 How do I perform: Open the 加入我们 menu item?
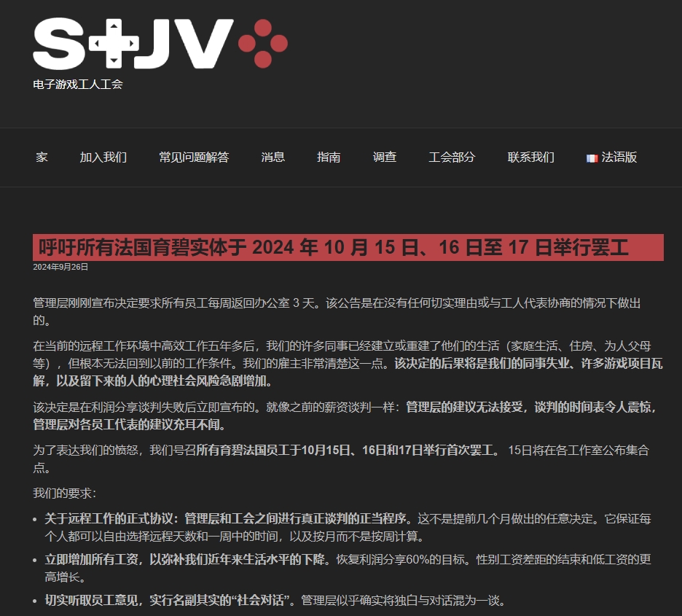click(x=103, y=157)
